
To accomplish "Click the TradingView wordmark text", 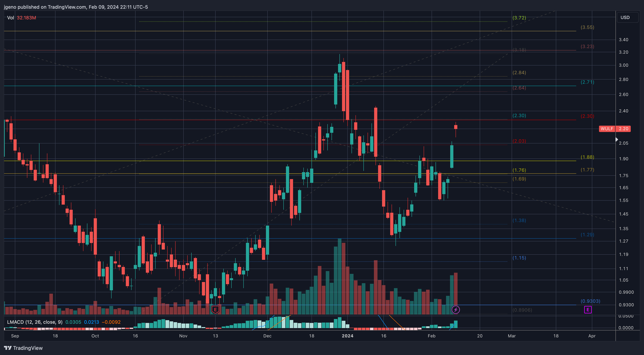I will coord(28,348).
